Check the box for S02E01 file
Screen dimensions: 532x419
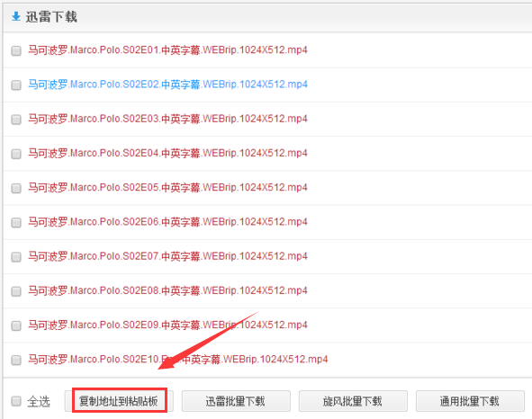click(x=16, y=51)
